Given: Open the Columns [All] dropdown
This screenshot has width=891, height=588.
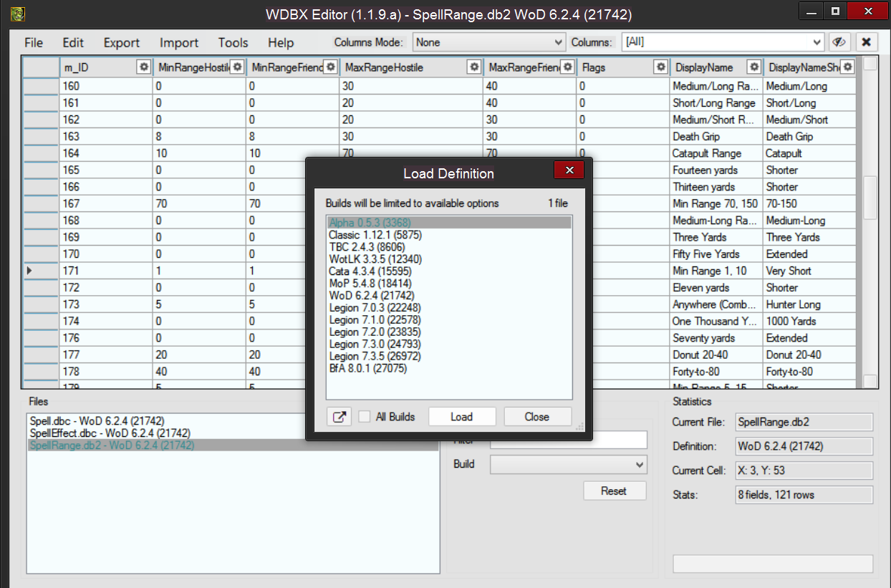Looking at the screenshot, I should 723,42.
